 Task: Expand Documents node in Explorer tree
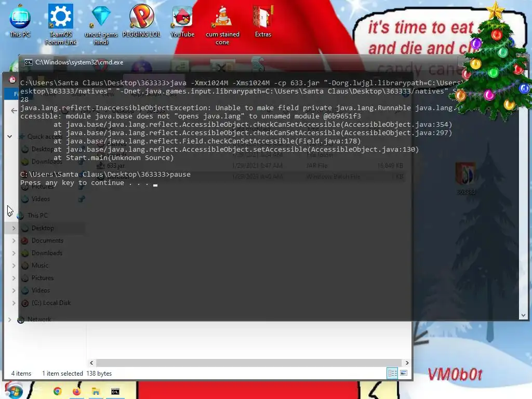click(x=14, y=241)
